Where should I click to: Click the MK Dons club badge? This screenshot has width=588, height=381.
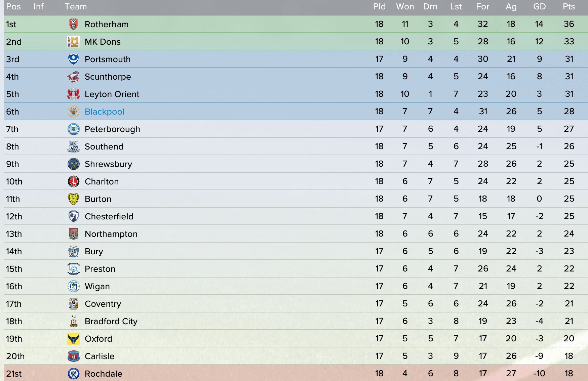coord(73,42)
